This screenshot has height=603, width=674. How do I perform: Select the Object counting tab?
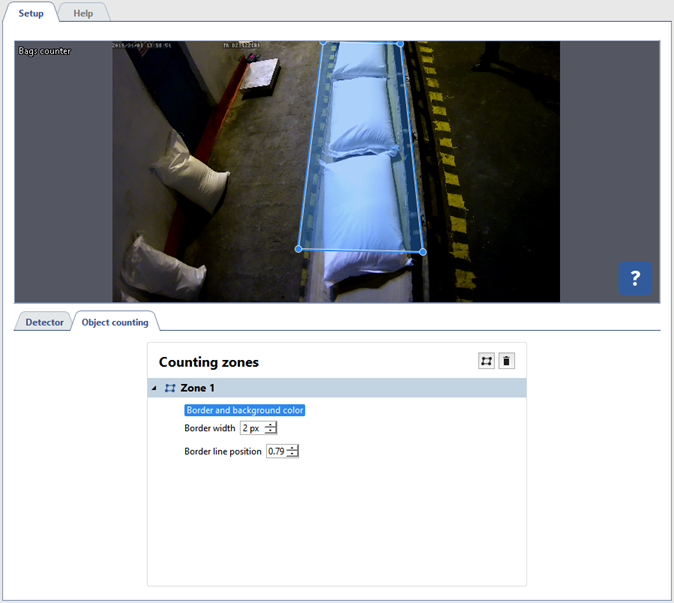click(115, 322)
